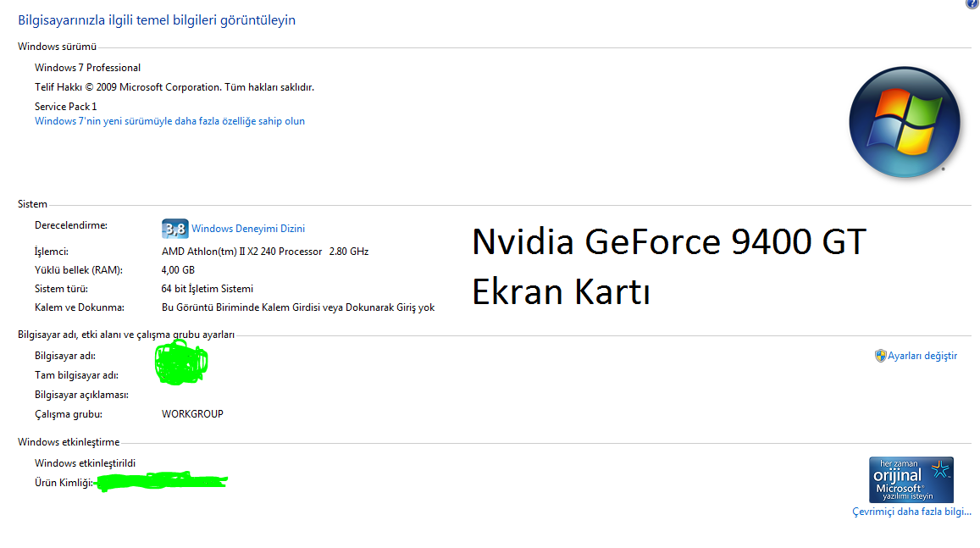Click the shield icon beside Ayarları değiştir
980x548 pixels.
pyautogui.click(x=880, y=356)
